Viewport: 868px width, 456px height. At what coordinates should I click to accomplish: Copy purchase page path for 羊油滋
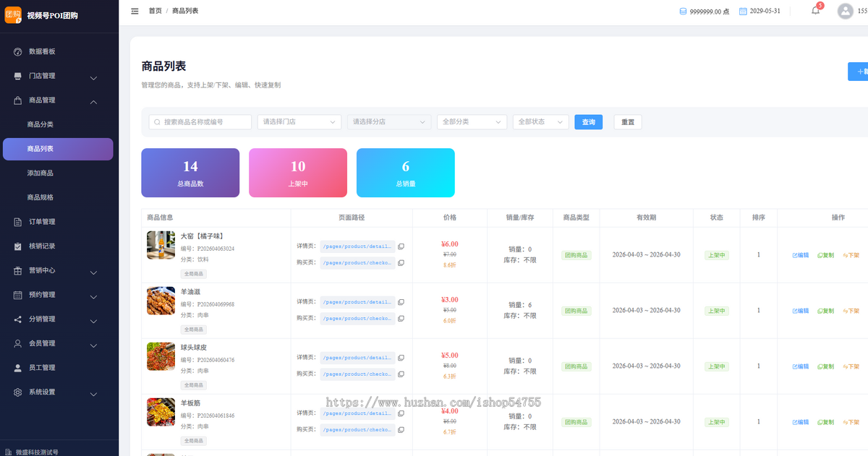[x=401, y=319]
